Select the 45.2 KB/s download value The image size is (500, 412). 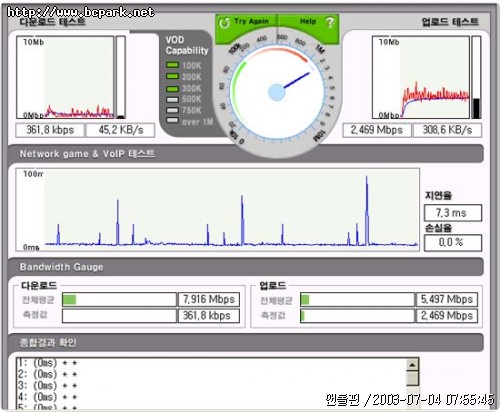[121, 130]
